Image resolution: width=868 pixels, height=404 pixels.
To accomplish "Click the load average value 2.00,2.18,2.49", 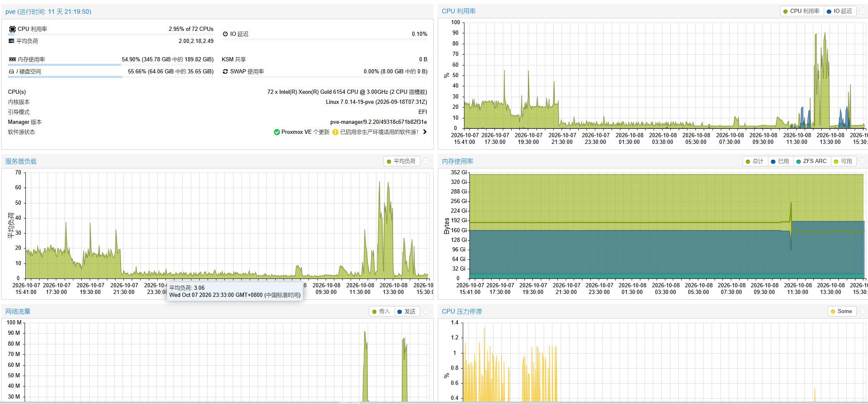I will (x=196, y=41).
